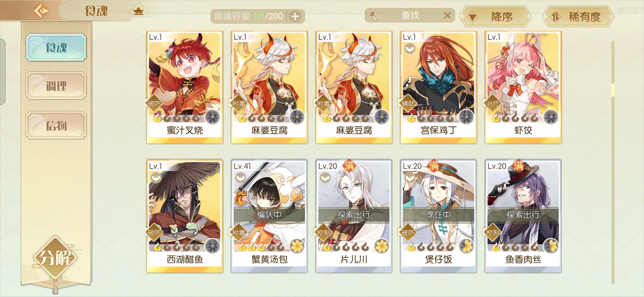Add capacity with the plus icon
The height and width of the screenshot is (297, 644).
click(x=295, y=16)
